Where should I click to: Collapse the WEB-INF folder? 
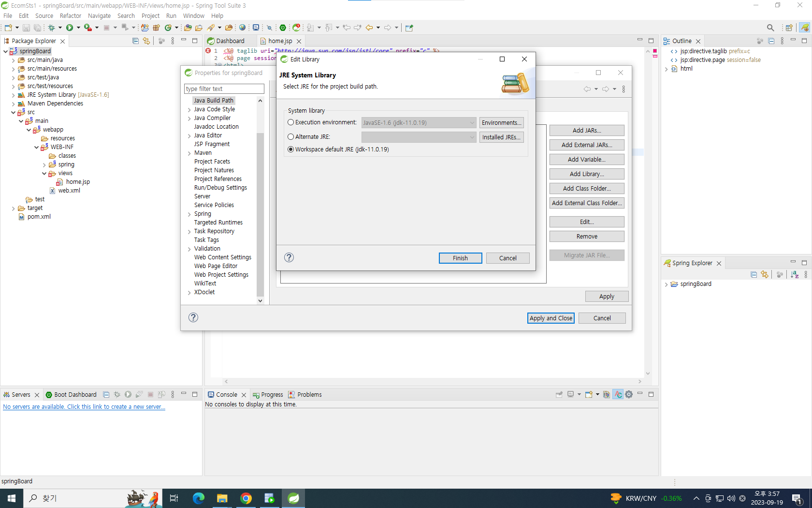pos(36,147)
